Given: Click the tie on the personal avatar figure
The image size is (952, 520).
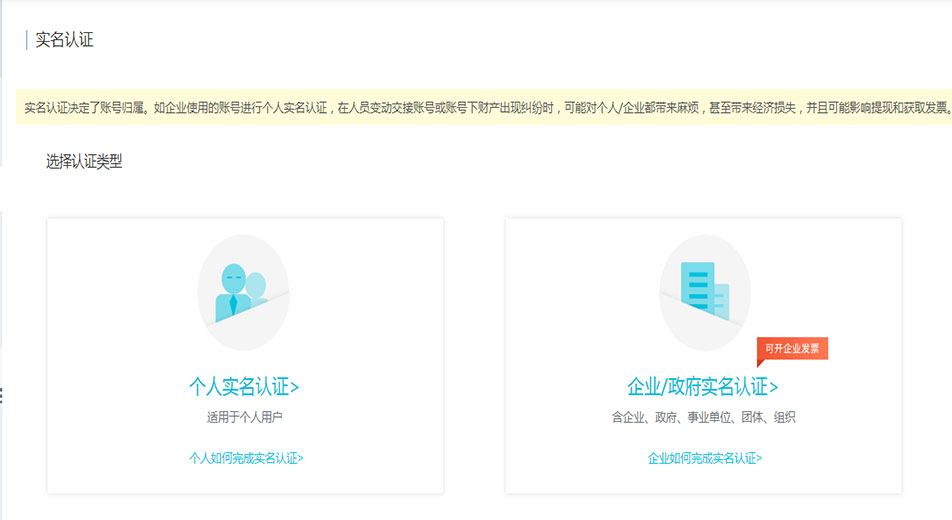Looking at the screenshot, I should pos(233,304).
